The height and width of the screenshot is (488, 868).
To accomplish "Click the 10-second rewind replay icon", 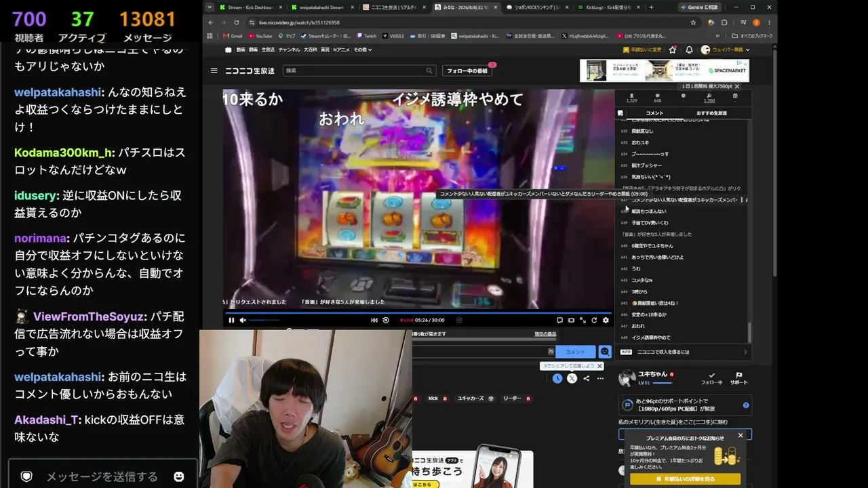I will [x=386, y=320].
